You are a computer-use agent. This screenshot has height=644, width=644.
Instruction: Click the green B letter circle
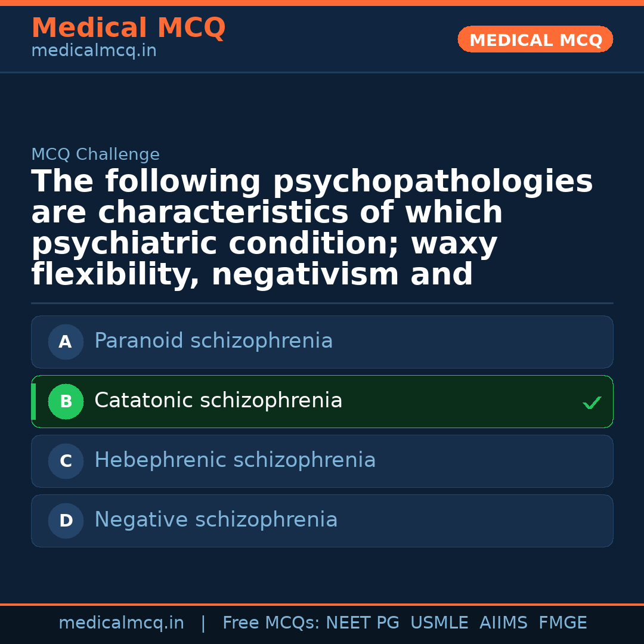pyautogui.click(x=66, y=402)
